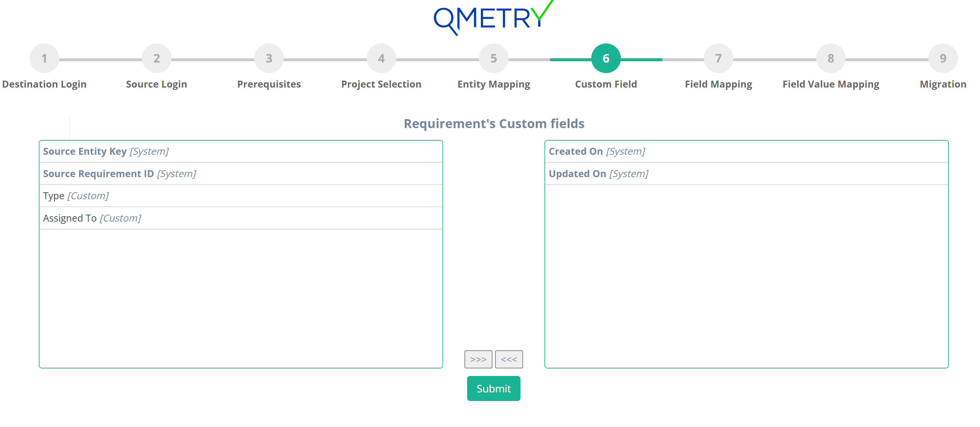This screenshot has width=980, height=427.
Task: Click the QMetry logo
Action: [x=493, y=18]
